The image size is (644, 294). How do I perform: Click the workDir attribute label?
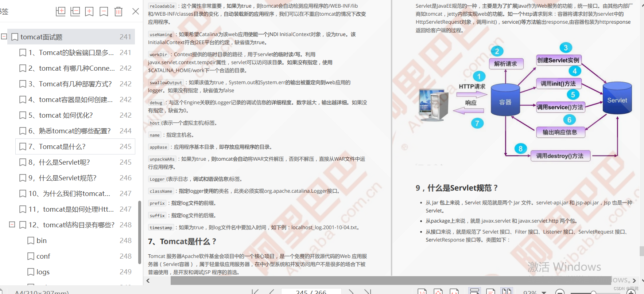[158, 55]
